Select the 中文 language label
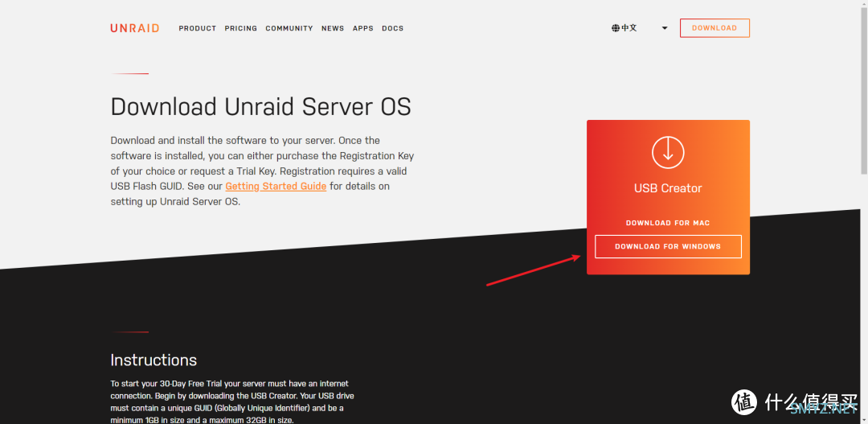Viewport: 868px width, 424px height. [x=628, y=27]
